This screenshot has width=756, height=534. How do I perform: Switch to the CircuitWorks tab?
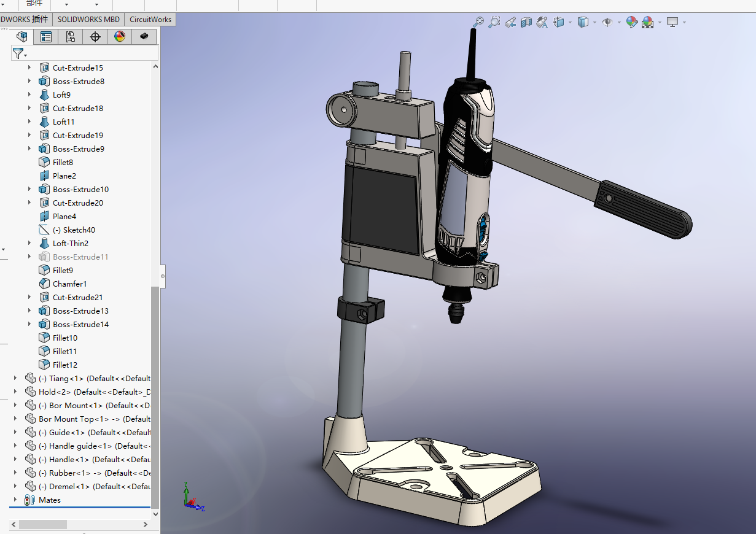150,19
